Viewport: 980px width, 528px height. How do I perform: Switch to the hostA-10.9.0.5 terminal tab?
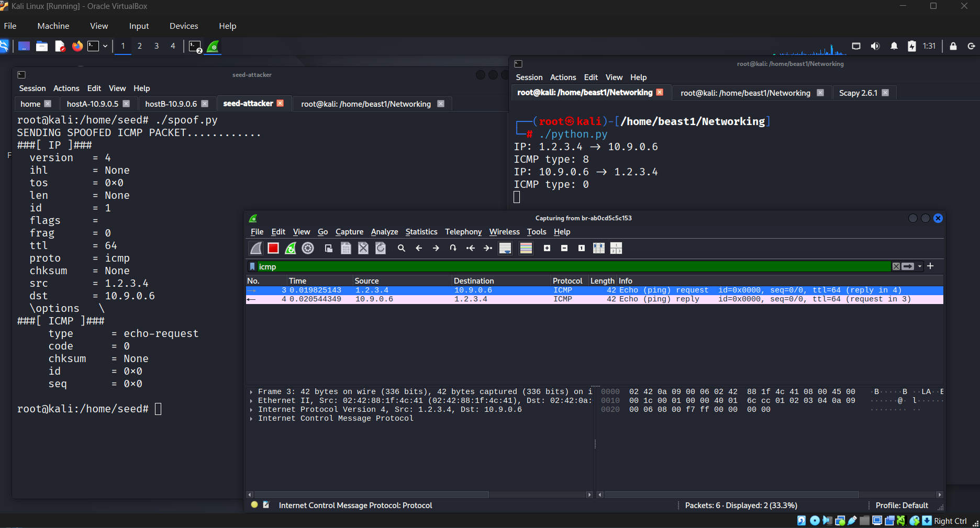click(x=93, y=104)
